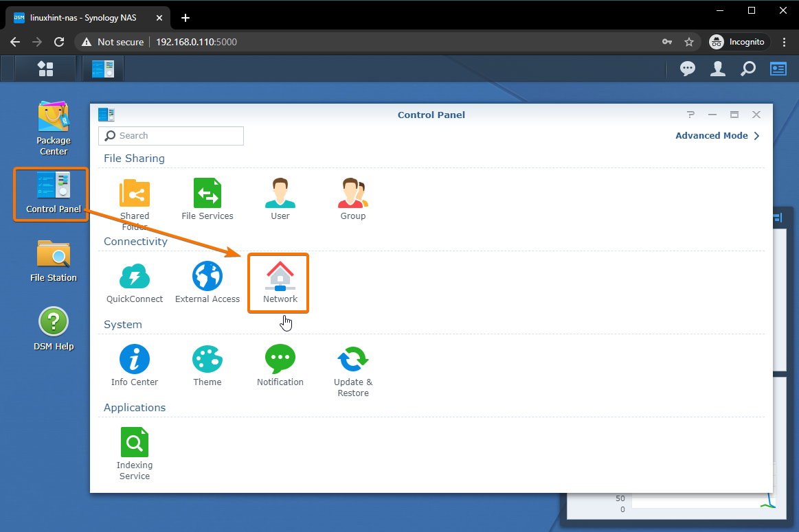799x532 pixels.
Task: Open File Services settings
Action: click(207, 199)
